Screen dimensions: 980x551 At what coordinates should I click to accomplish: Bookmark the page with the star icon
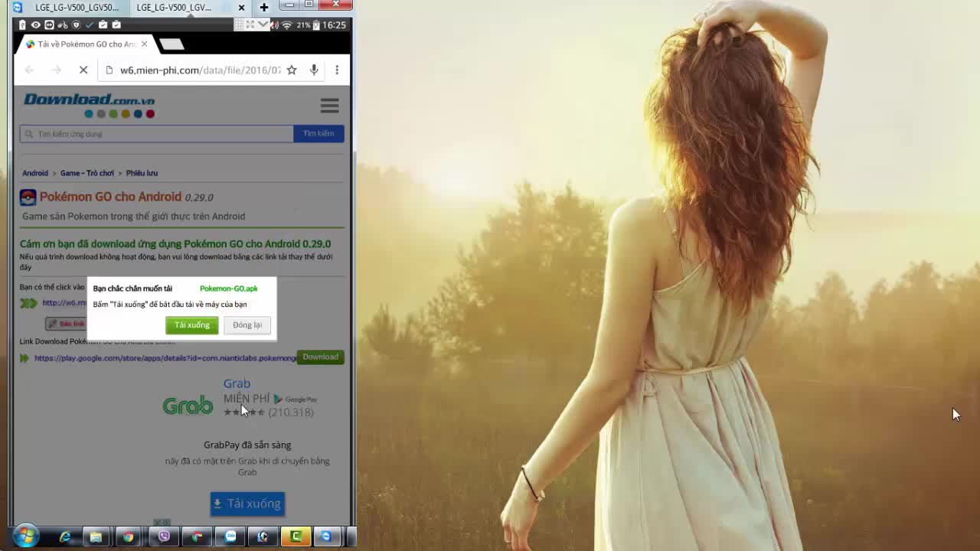point(292,70)
